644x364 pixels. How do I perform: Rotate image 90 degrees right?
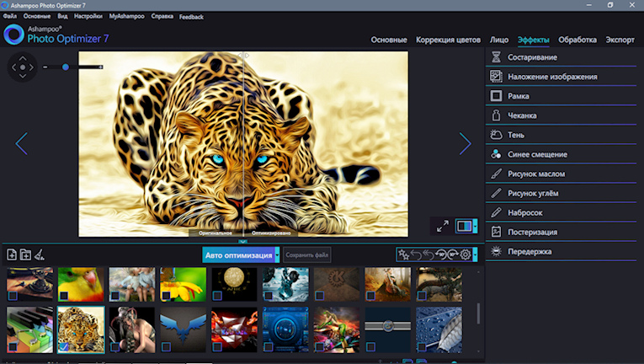point(453,255)
